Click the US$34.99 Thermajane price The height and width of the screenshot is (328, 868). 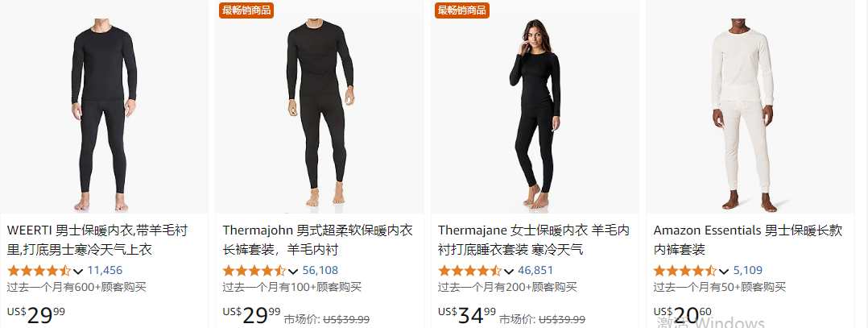point(467,314)
